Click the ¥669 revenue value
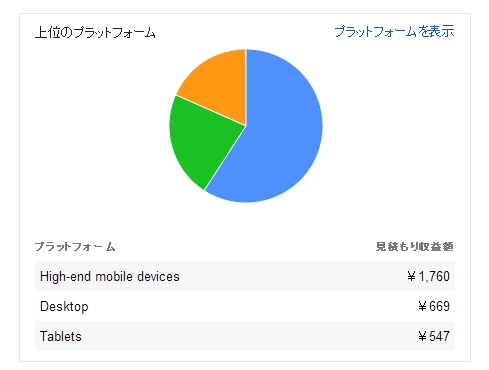 (x=434, y=306)
